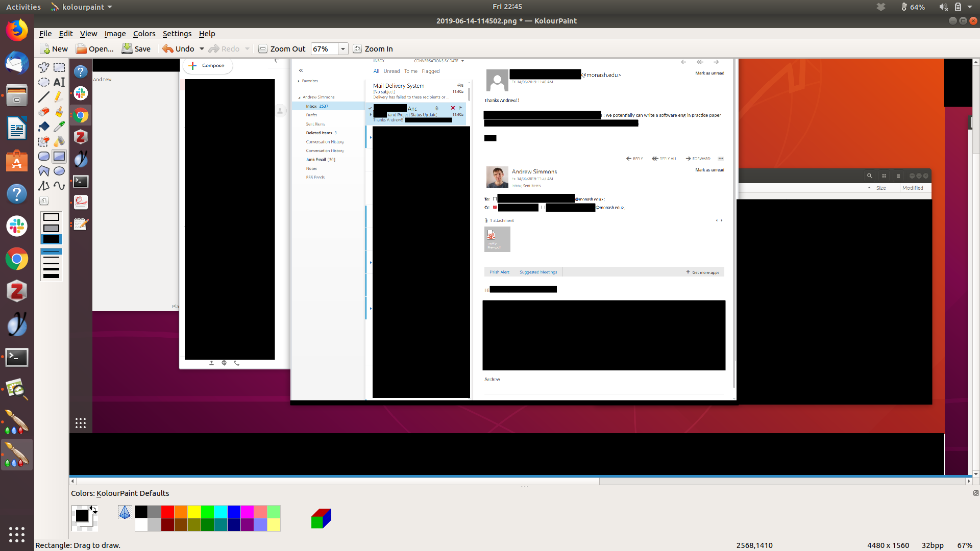
Task: Activate the Spraycan tool
Action: (59, 141)
